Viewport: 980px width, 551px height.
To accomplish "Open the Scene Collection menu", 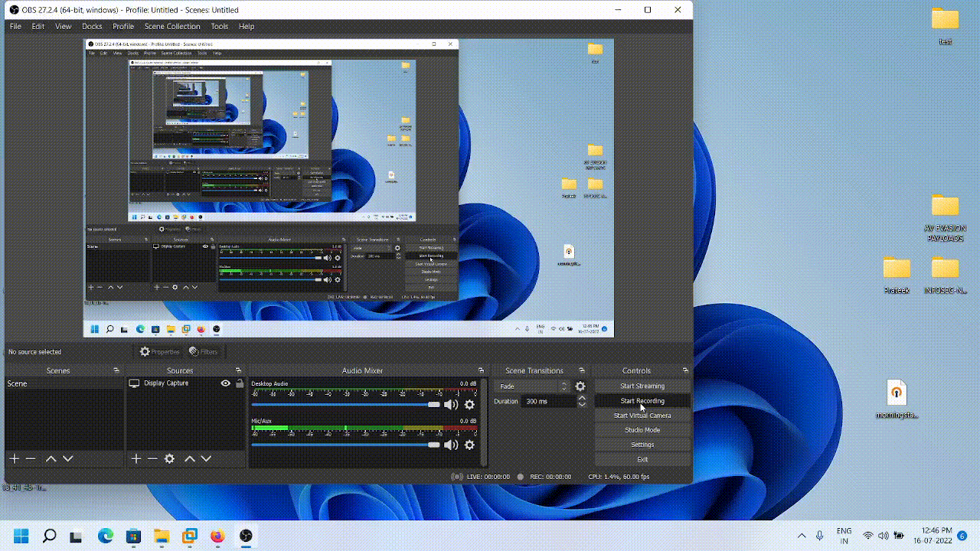I will point(172,26).
